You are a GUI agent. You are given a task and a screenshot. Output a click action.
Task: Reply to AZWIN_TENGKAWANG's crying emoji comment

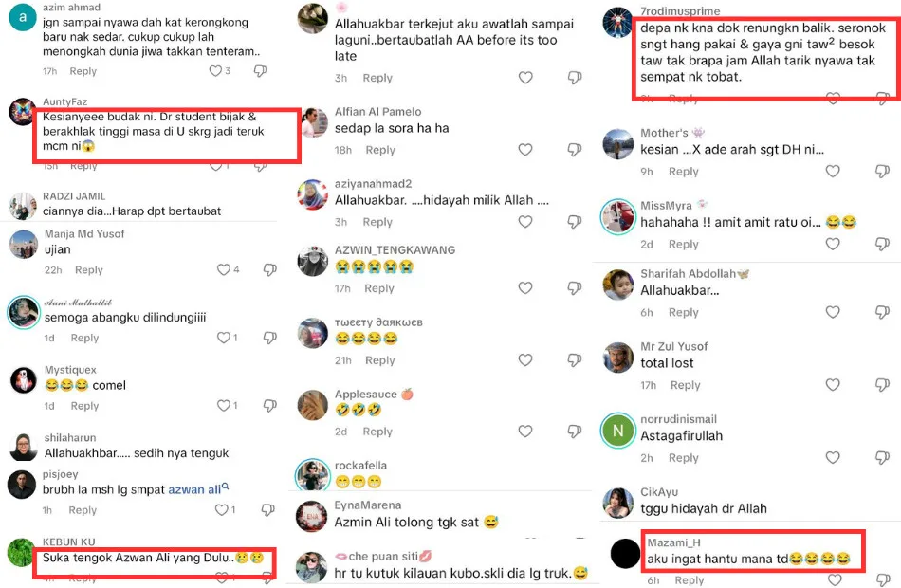379,288
